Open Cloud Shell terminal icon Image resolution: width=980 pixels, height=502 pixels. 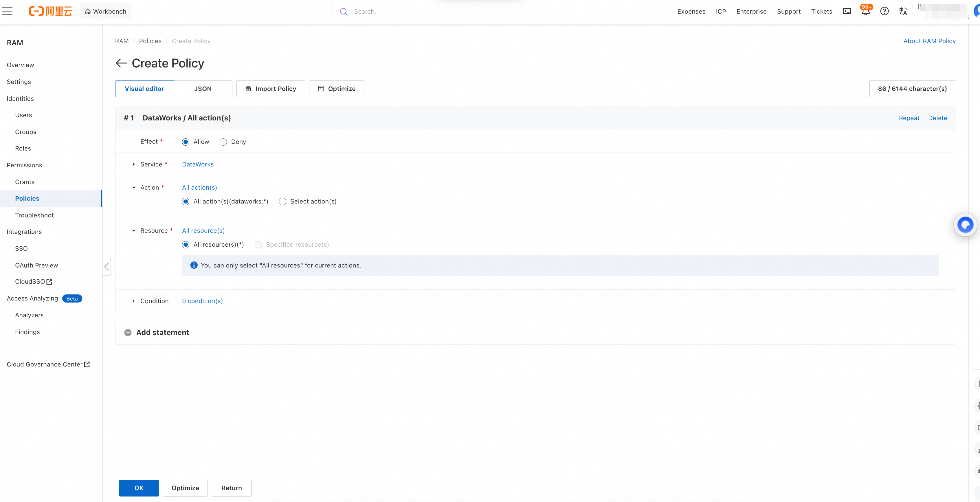click(847, 11)
